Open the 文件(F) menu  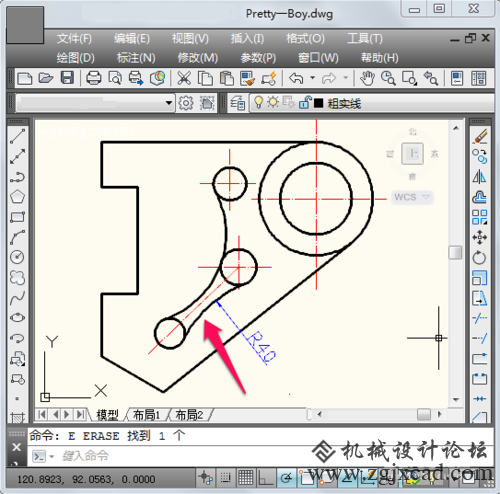[74, 39]
